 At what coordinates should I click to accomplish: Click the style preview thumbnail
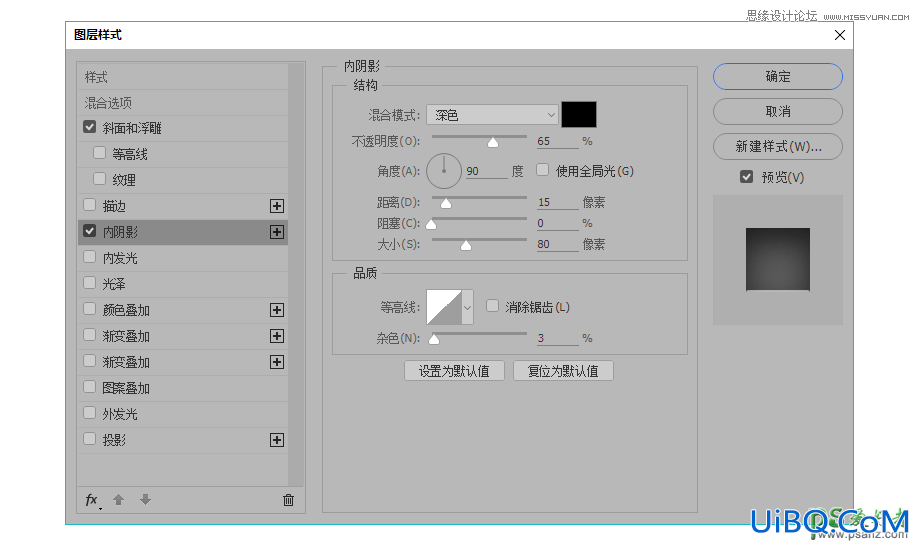tap(778, 260)
